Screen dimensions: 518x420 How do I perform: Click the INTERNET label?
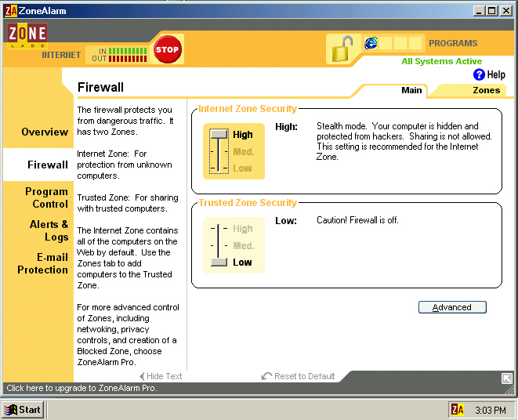click(61, 55)
